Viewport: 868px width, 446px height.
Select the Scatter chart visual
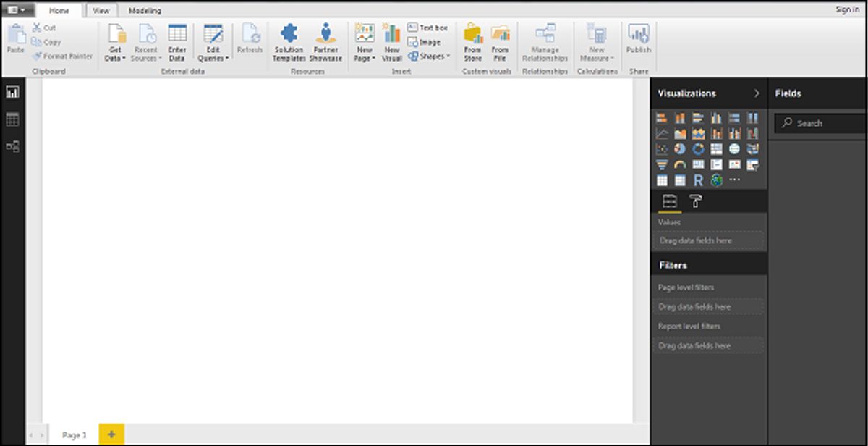pyautogui.click(x=662, y=149)
